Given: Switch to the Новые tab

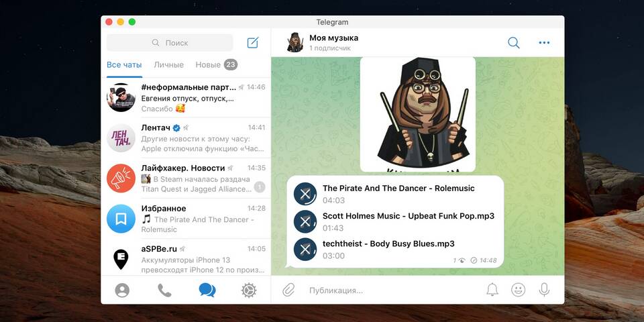Looking at the screenshot, I should 217,65.
